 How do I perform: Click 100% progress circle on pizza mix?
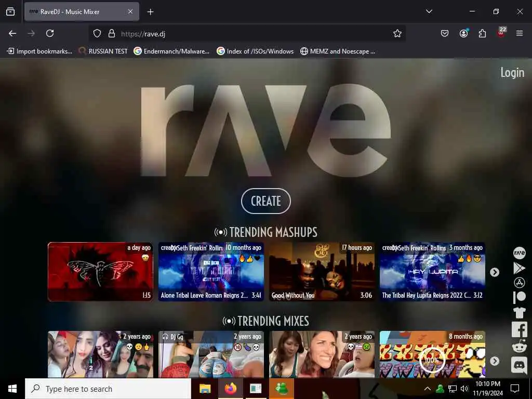point(432,360)
